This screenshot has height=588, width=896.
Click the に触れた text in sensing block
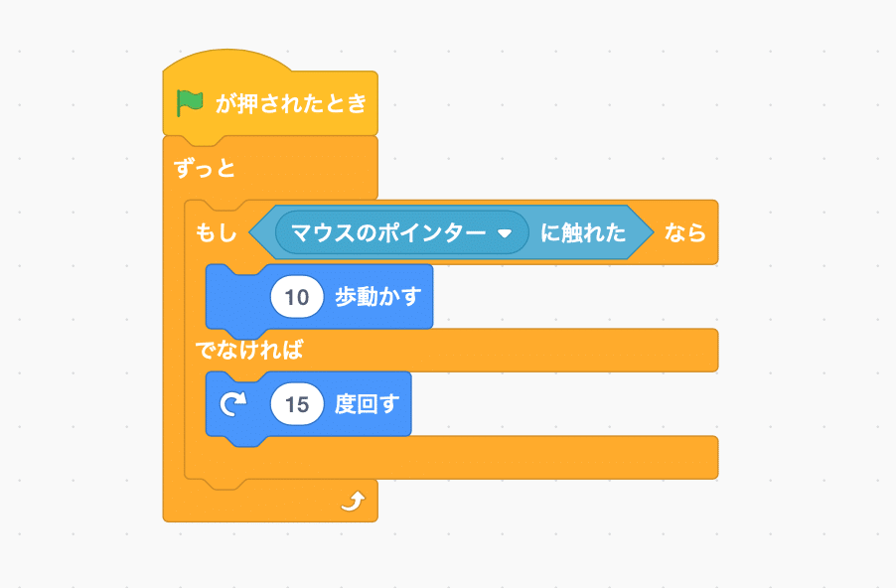(x=583, y=232)
